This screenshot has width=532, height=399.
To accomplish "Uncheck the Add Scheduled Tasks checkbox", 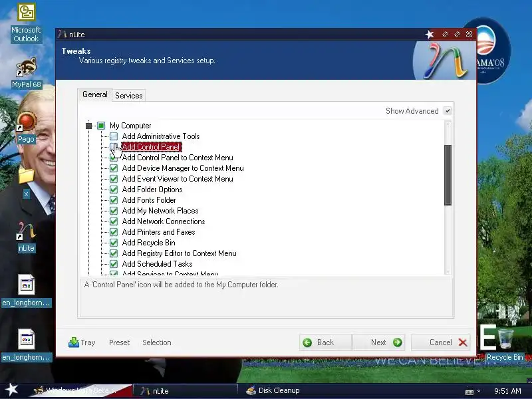I will point(114,264).
